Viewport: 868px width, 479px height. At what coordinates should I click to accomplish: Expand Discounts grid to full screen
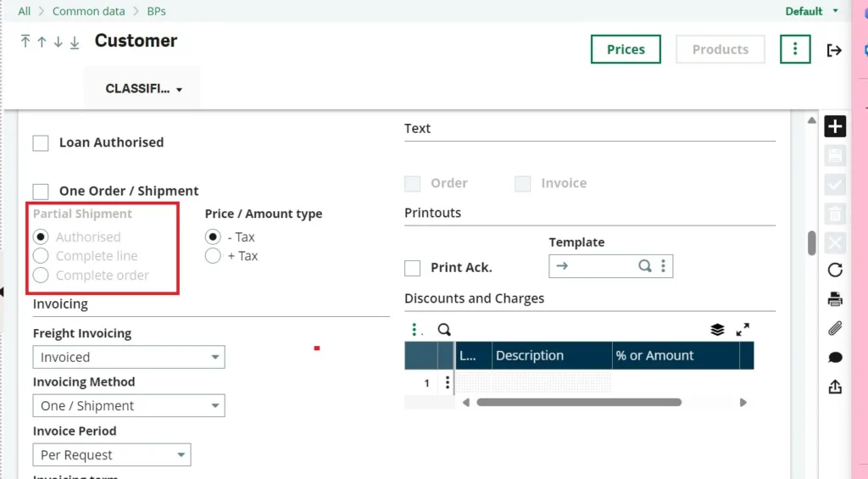743,330
